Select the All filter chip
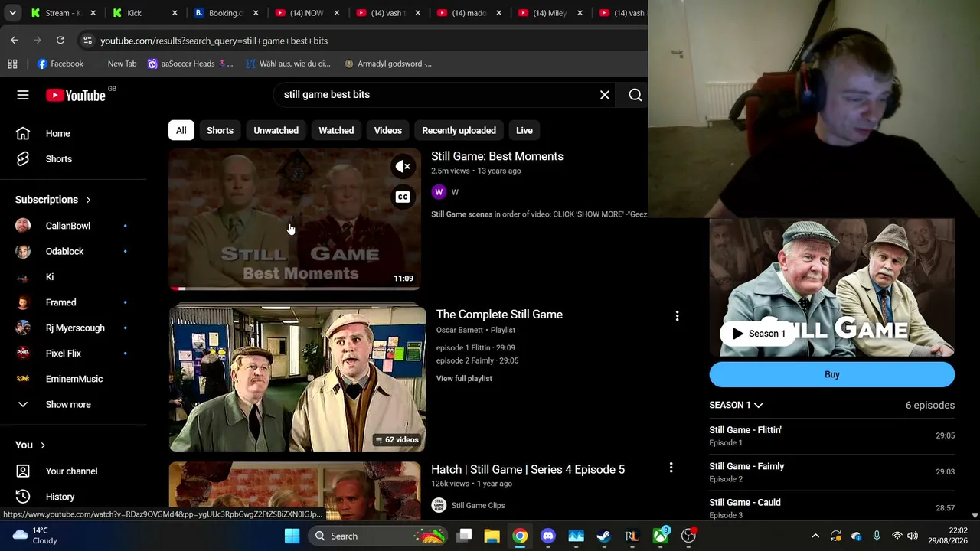This screenshot has height=551, width=980. pyautogui.click(x=181, y=130)
